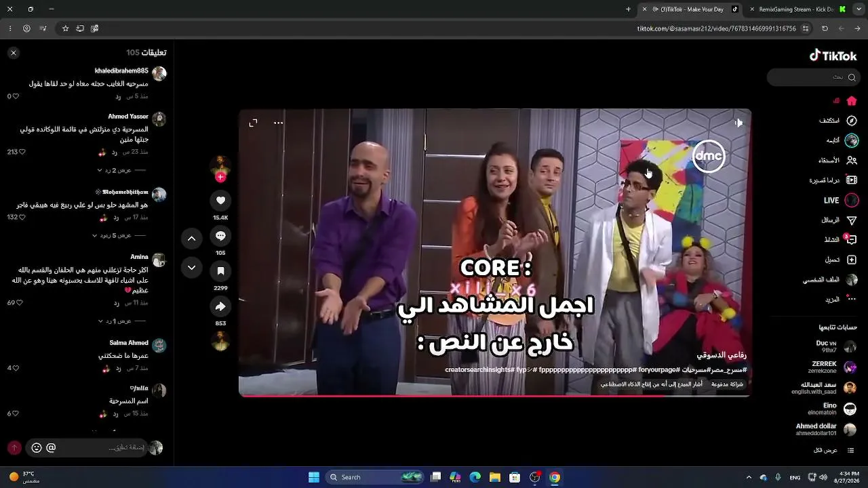Reload the page in Chrome
This screenshot has width=868, height=488.
coord(825,28)
